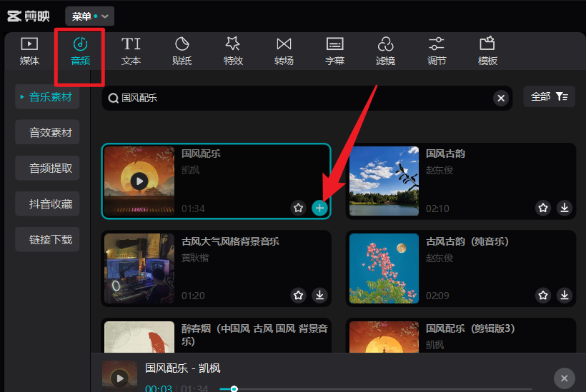
Task: Clear the search box text
Action: point(501,99)
